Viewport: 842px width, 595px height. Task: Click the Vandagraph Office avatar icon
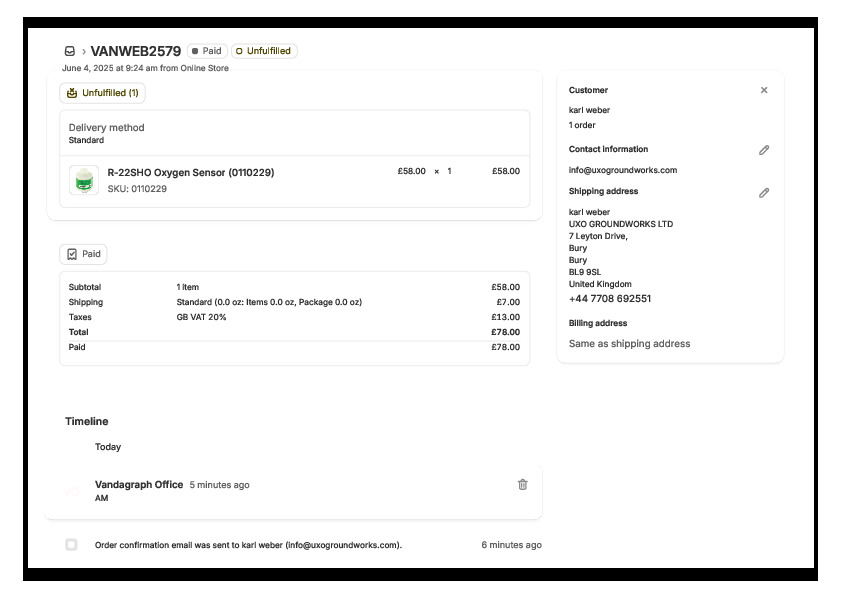click(x=71, y=491)
